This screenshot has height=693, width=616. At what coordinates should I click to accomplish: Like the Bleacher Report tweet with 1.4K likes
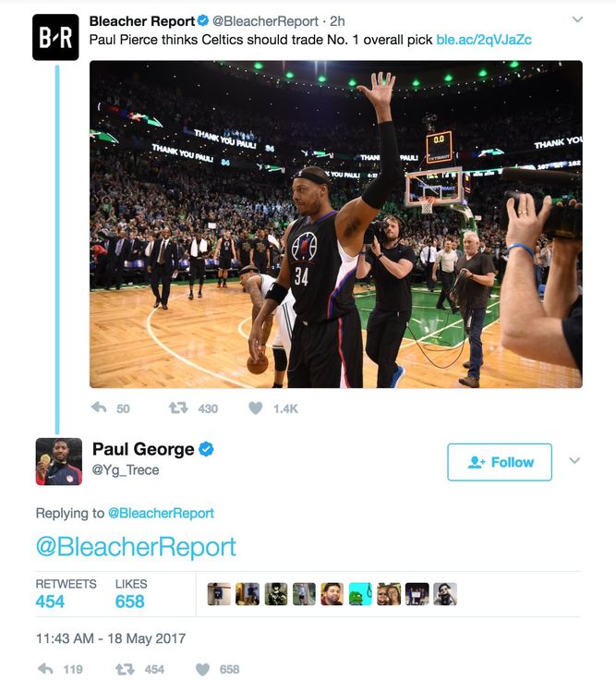pyautogui.click(x=256, y=407)
